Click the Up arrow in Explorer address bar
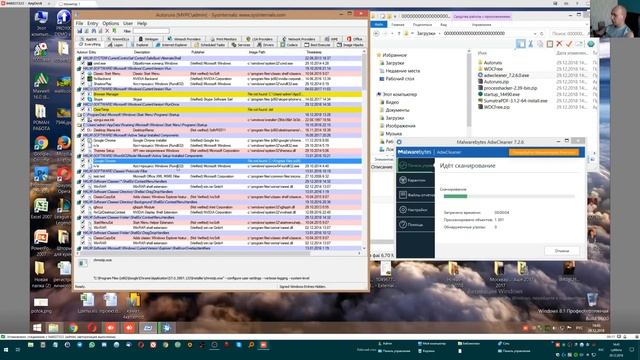Screen dimensions: 640x360 click(x=399, y=33)
